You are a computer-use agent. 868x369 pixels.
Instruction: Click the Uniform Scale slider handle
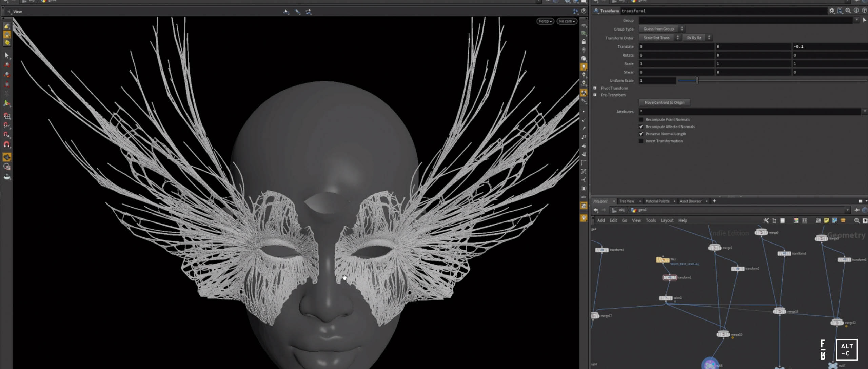(697, 80)
